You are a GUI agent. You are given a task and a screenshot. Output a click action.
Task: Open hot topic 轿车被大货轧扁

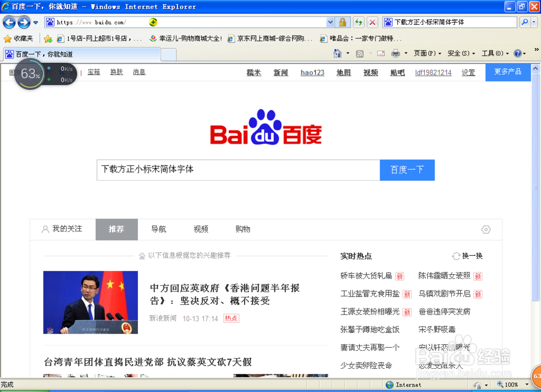(x=366, y=276)
